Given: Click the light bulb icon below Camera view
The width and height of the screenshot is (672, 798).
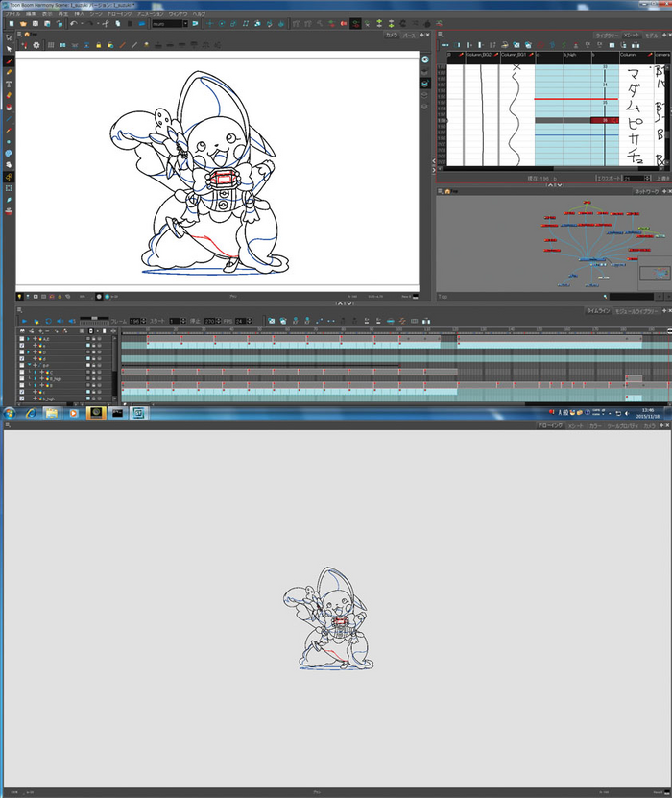Looking at the screenshot, I should [x=19, y=296].
